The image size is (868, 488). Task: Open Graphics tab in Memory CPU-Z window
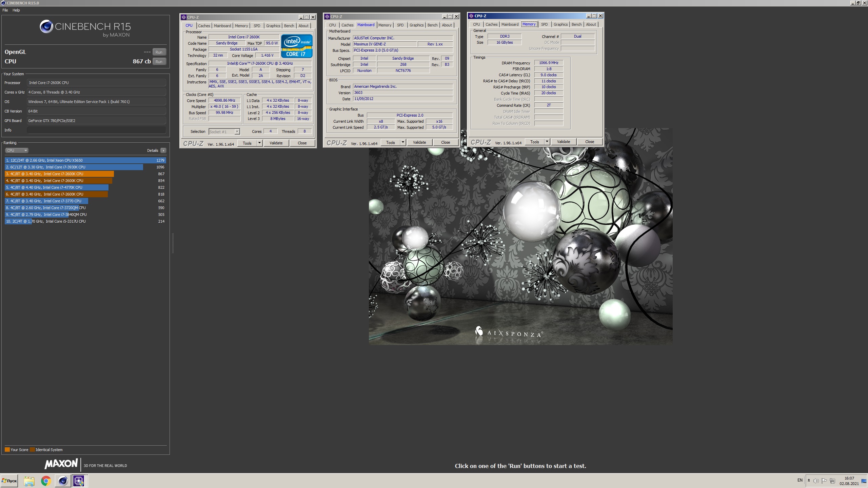pyautogui.click(x=560, y=24)
